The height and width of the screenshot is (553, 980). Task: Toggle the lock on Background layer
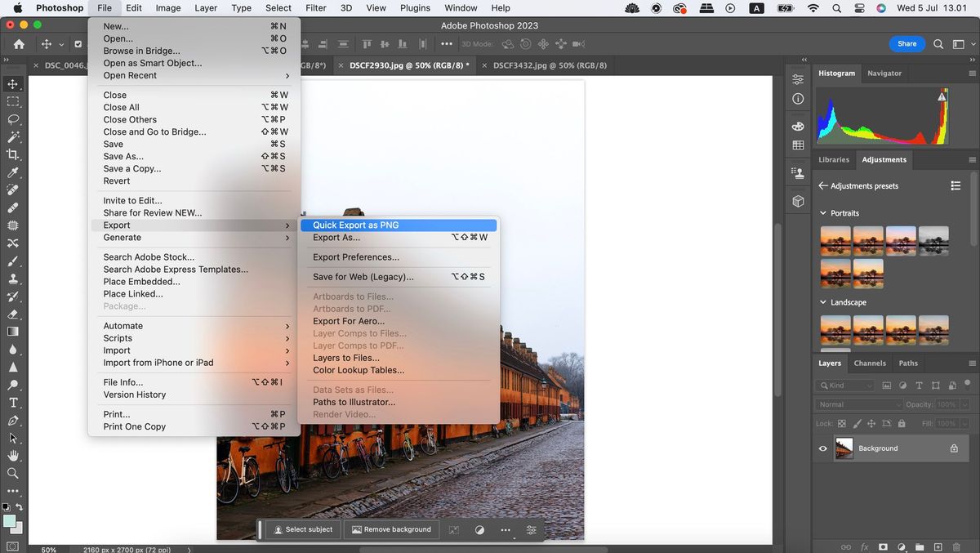(x=954, y=448)
